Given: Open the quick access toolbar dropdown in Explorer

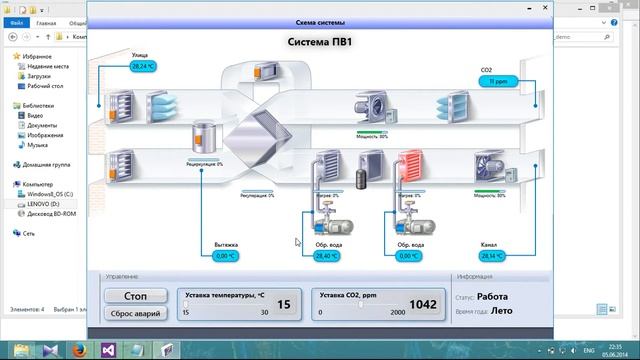Looking at the screenshot, I should [x=42, y=10].
